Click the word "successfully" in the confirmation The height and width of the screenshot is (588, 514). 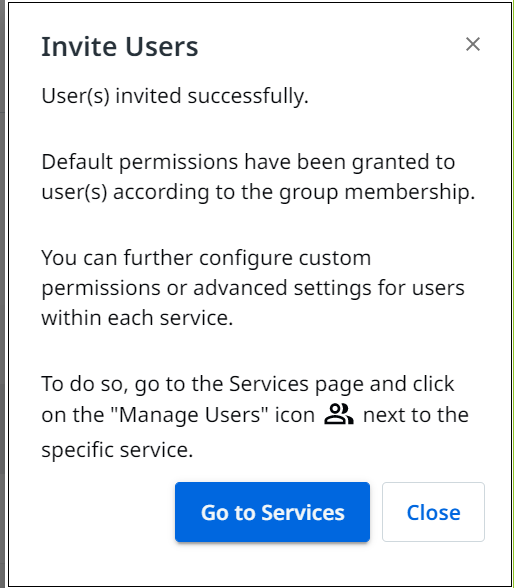point(248,96)
